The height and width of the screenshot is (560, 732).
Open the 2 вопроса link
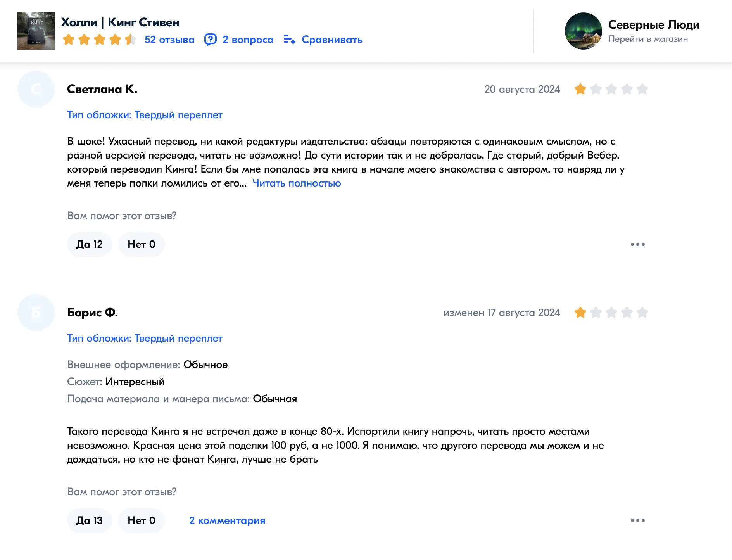[248, 40]
